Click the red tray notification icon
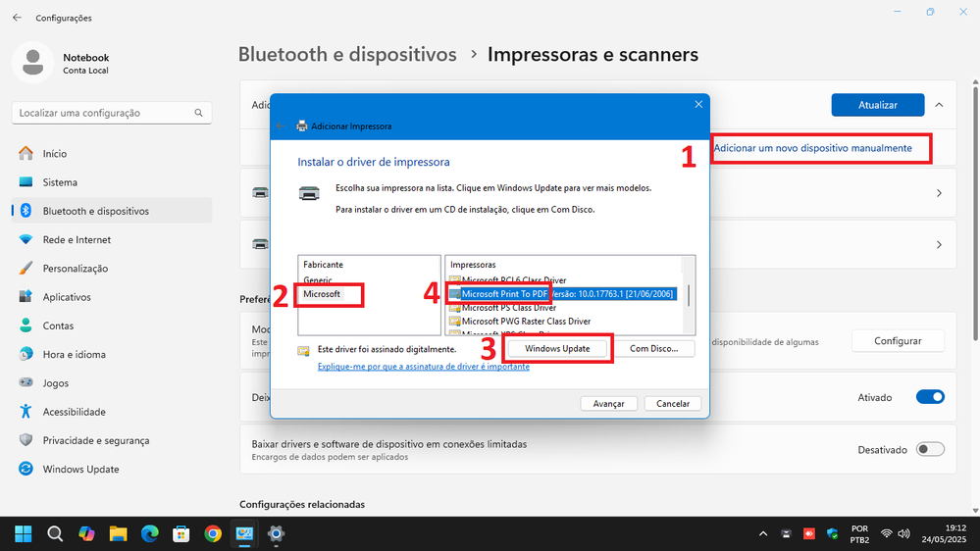This screenshot has width=980, height=551. tap(809, 533)
